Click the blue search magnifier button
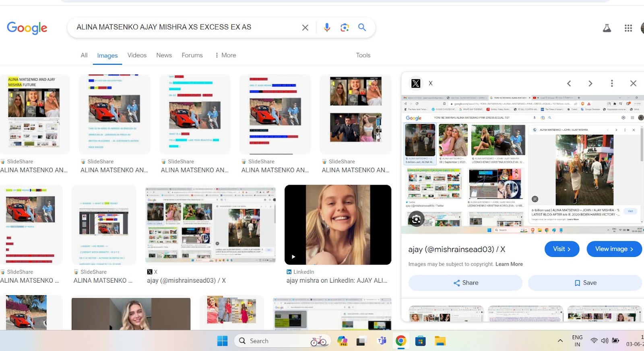Viewport: 644px width, 351px height. click(362, 27)
